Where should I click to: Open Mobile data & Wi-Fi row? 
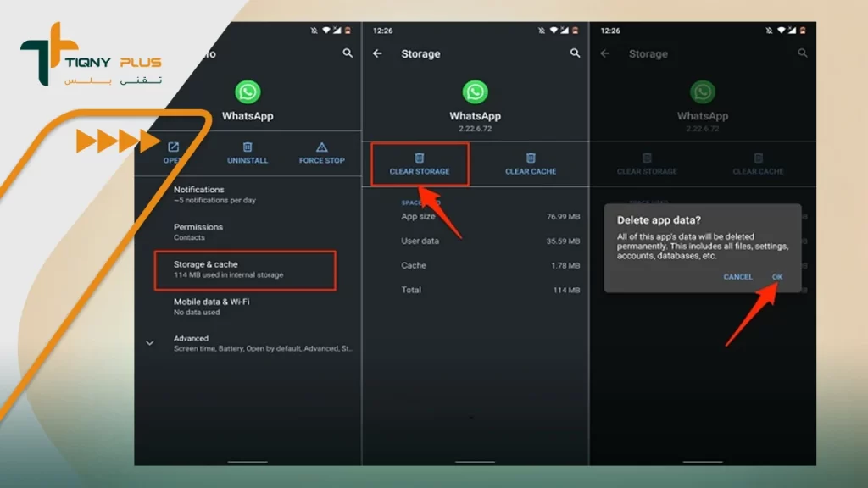click(x=248, y=307)
